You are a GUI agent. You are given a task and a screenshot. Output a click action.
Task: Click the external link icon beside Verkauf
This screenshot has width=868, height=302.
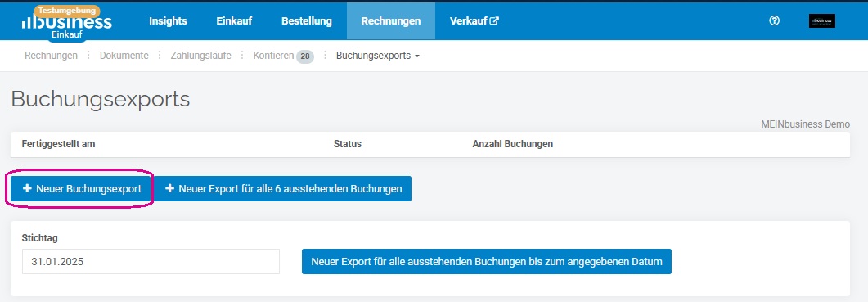494,21
